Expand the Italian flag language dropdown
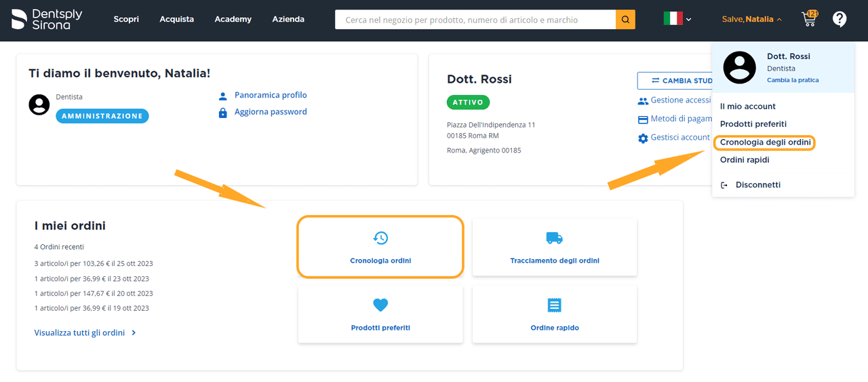The image size is (868, 382). click(677, 19)
